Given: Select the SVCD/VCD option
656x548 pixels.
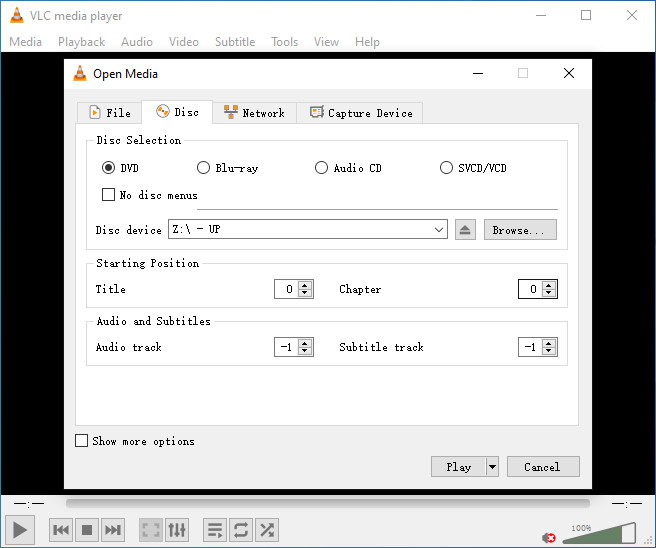Looking at the screenshot, I should click(x=446, y=168).
